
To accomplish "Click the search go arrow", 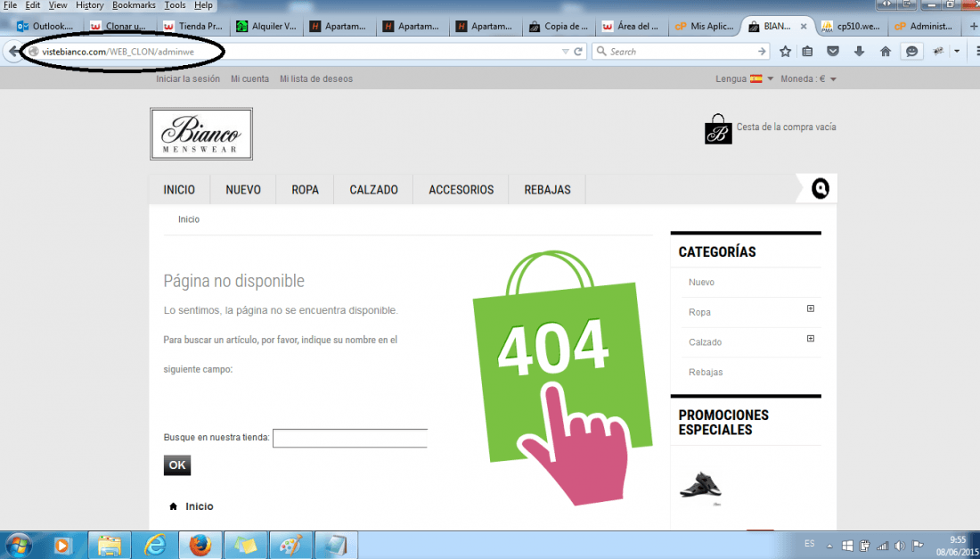I will (x=761, y=52).
